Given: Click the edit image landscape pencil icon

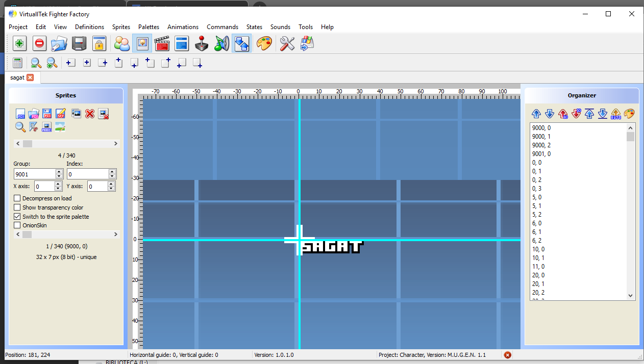Looking at the screenshot, I should click(60, 126).
